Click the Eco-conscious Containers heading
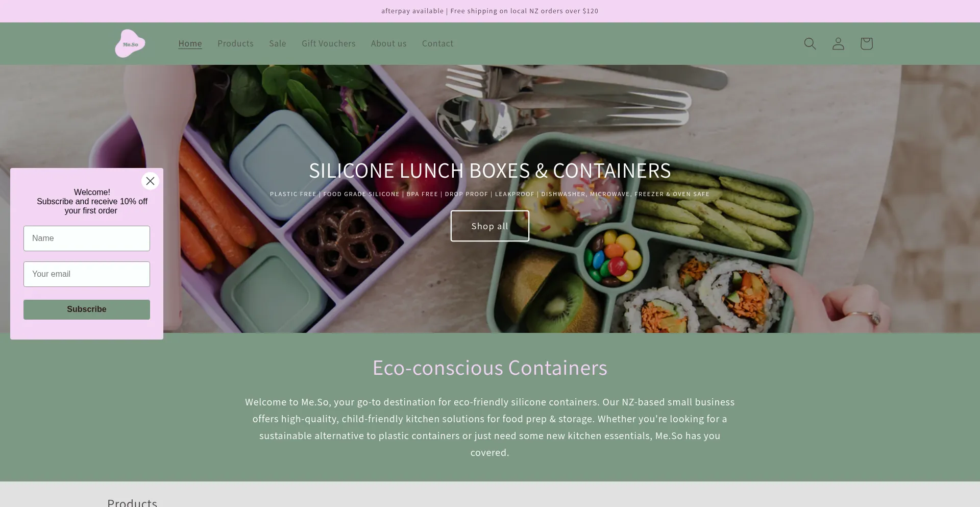This screenshot has height=507, width=980. (490, 368)
